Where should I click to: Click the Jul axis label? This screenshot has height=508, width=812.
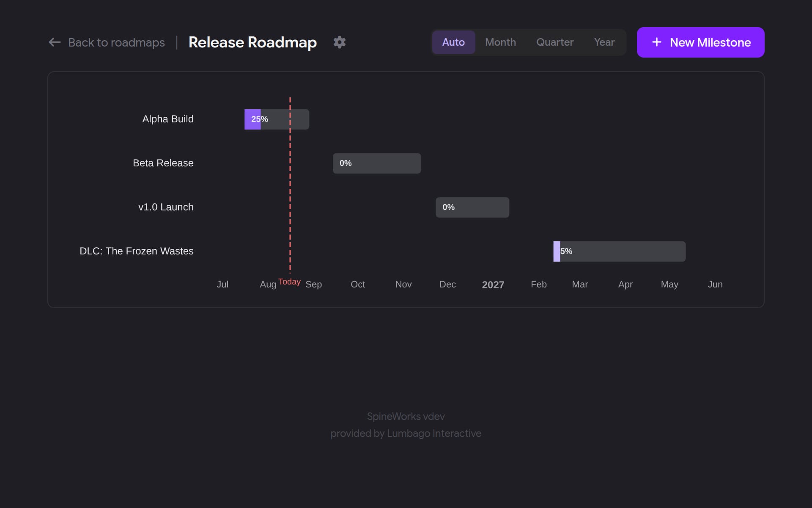pos(222,284)
